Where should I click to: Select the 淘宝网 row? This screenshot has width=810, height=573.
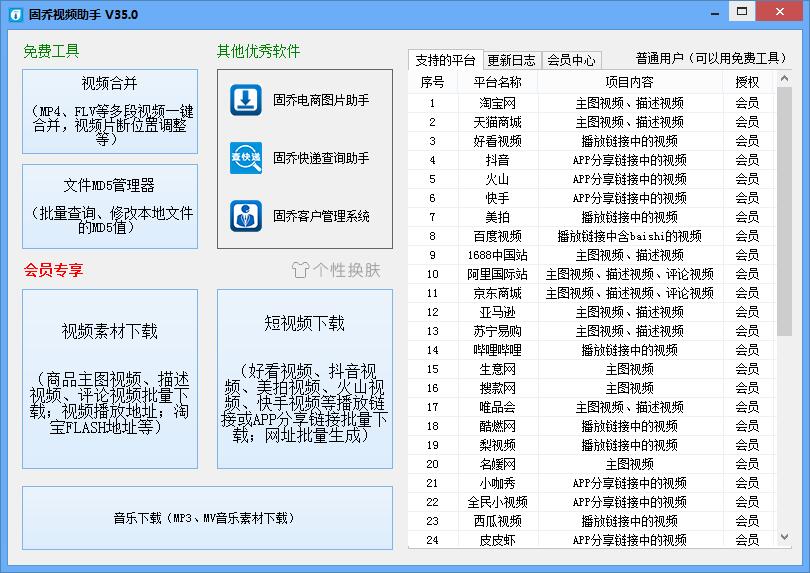pyautogui.click(x=592, y=103)
